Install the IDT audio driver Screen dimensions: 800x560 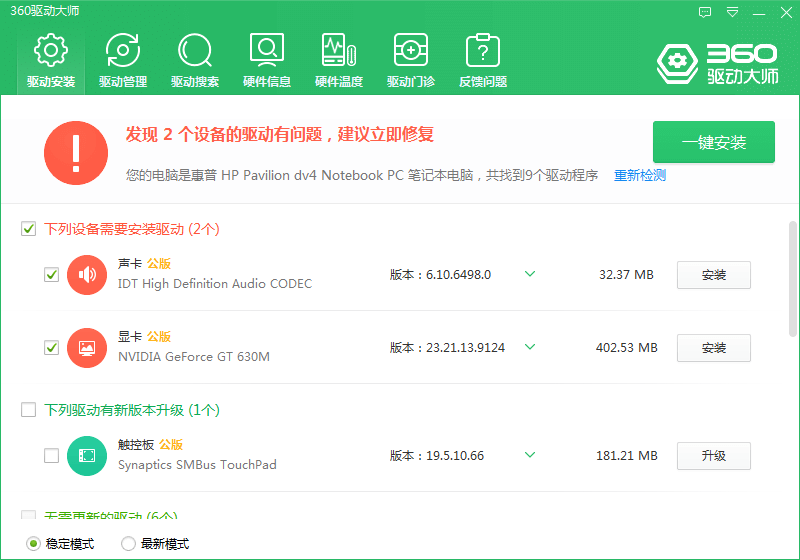(x=714, y=275)
